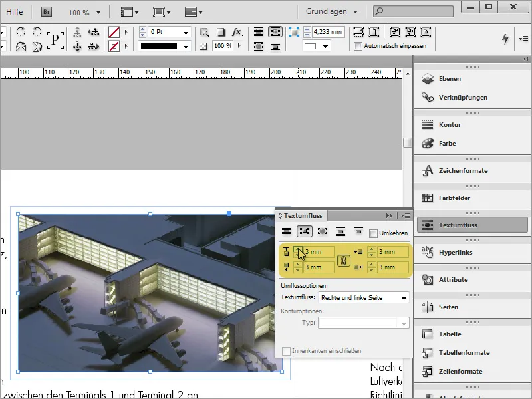This screenshot has width=532, height=399.
Task: Open the Hilfe menu
Action: pos(14,12)
